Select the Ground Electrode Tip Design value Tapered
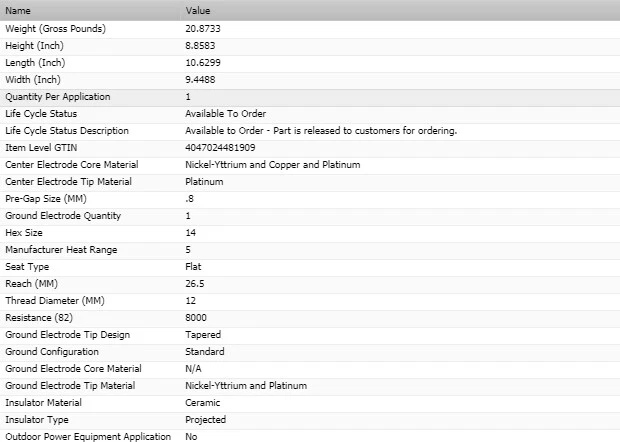620x442 pixels. click(x=203, y=335)
